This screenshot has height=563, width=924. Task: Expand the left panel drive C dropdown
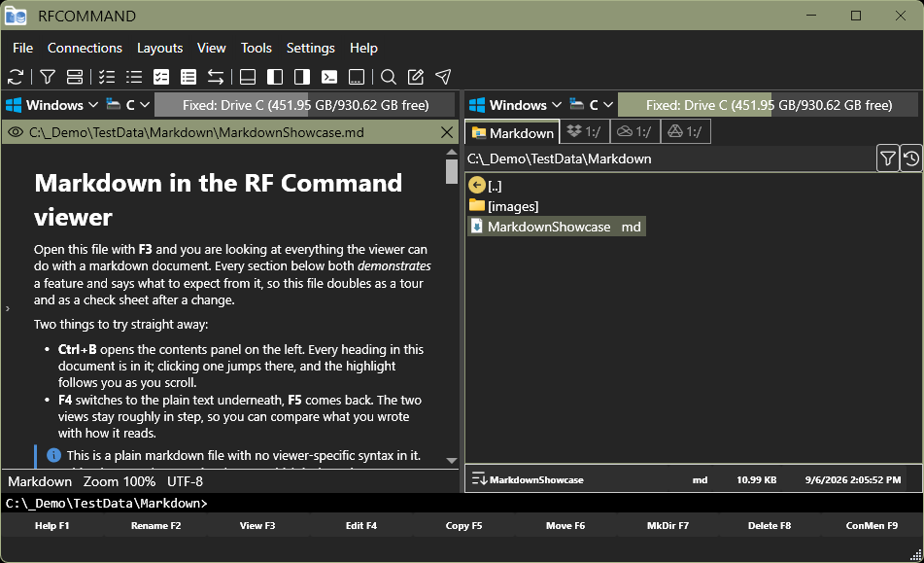128,105
